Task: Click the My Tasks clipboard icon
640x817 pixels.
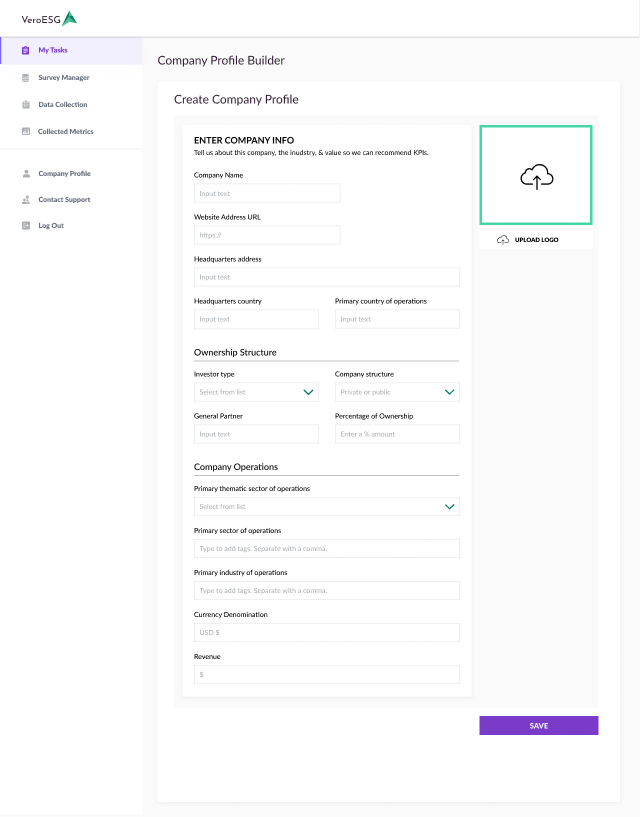Action: click(x=26, y=50)
